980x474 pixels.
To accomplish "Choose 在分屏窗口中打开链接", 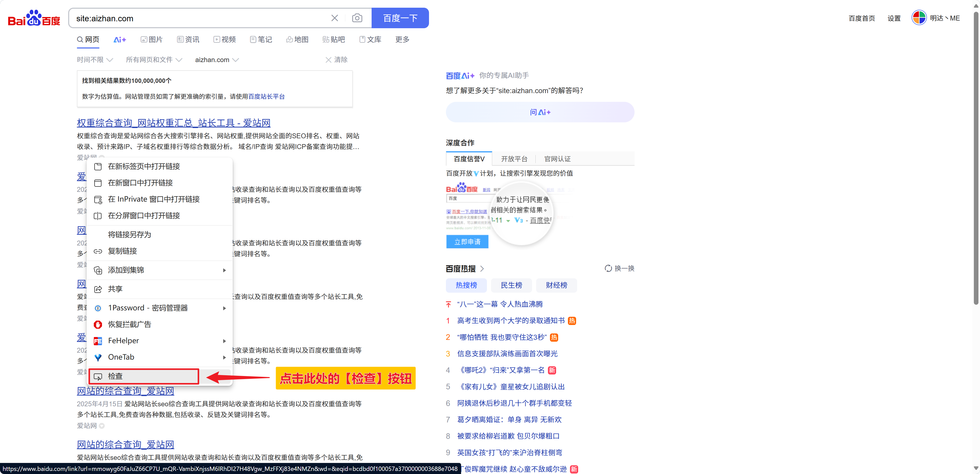I will tap(159, 215).
